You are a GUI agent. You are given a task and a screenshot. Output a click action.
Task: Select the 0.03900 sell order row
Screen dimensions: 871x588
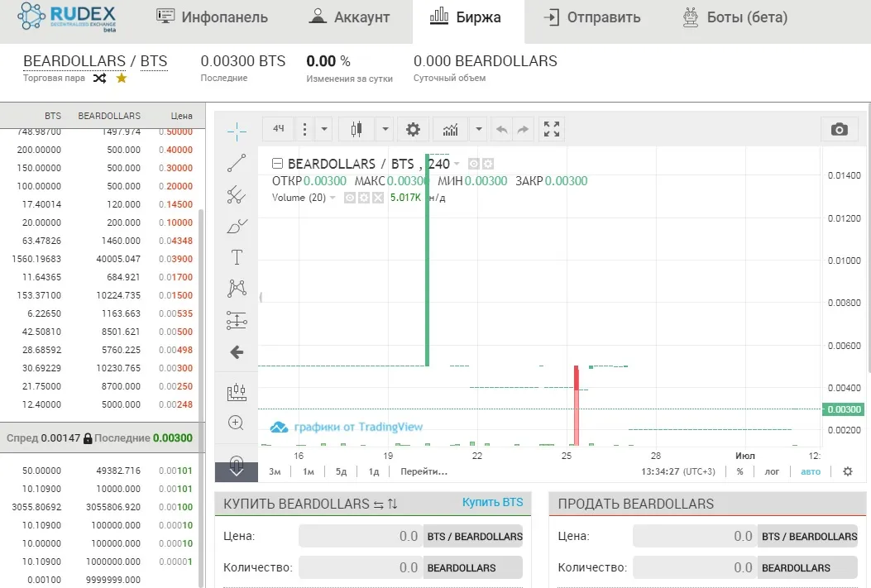[x=103, y=259]
